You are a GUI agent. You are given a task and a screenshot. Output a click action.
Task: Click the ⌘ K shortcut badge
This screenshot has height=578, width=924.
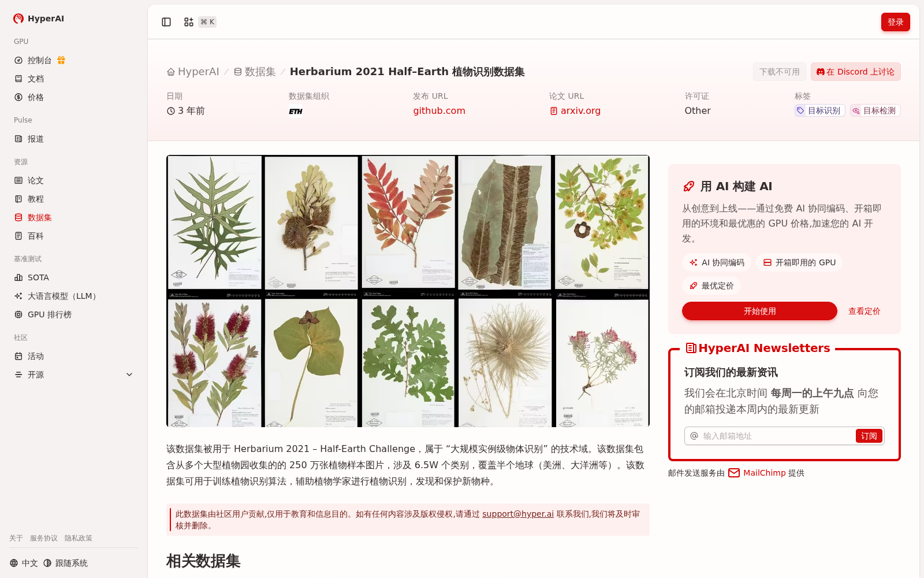point(207,22)
